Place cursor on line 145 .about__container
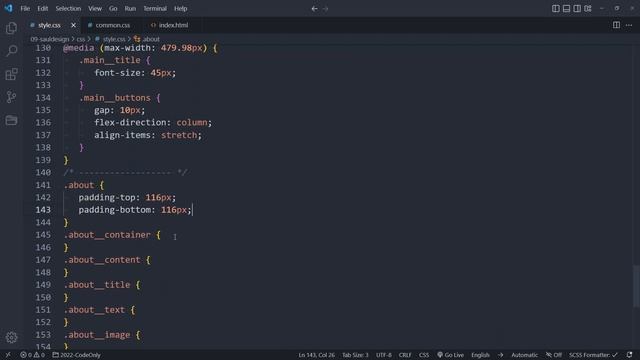 tap(112, 235)
